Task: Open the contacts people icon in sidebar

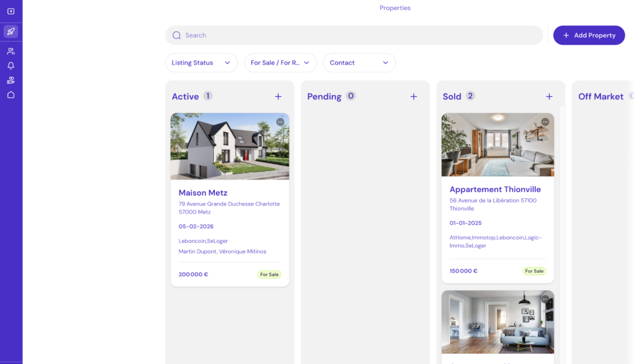Action: point(11,51)
